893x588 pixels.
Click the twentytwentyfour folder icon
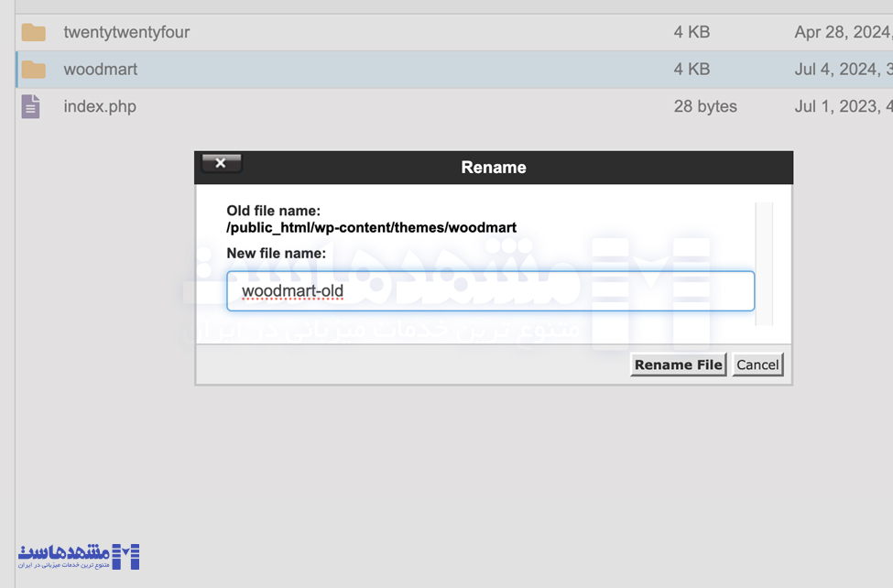(x=34, y=32)
